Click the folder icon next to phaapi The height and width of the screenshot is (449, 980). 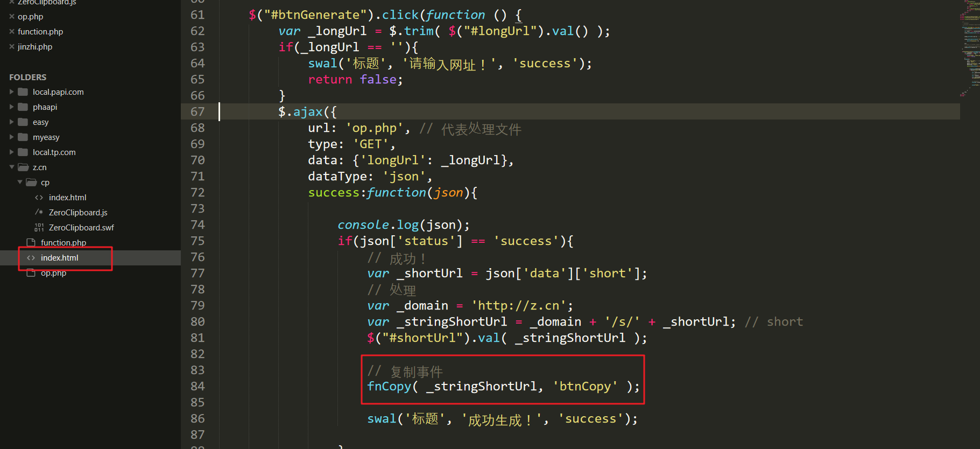click(23, 107)
